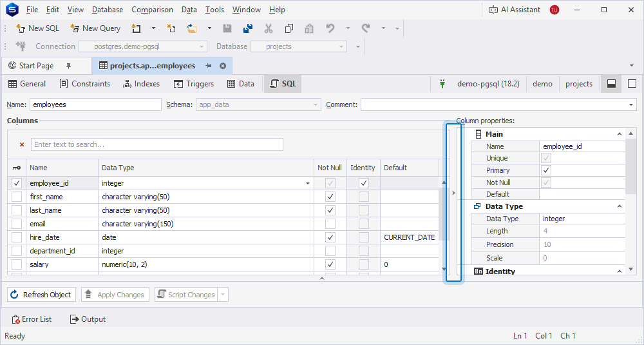644x345 pixels.
Task: Click the new database object icon
Action: pyautogui.click(x=136, y=28)
